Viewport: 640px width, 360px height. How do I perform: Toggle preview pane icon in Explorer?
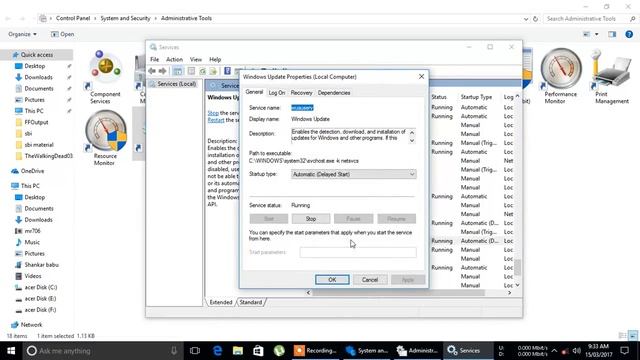click(612, 34)
